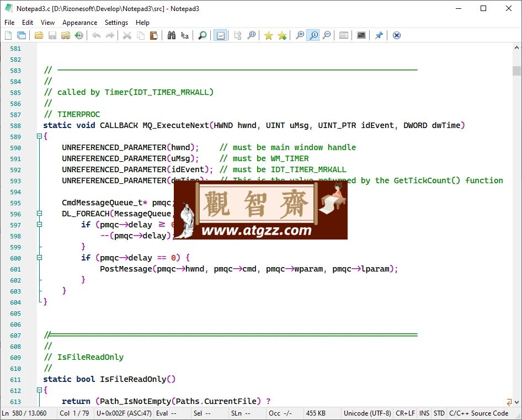Click the Paste clipboard icon
Screen dimensions: 522x420
(154, 35)
